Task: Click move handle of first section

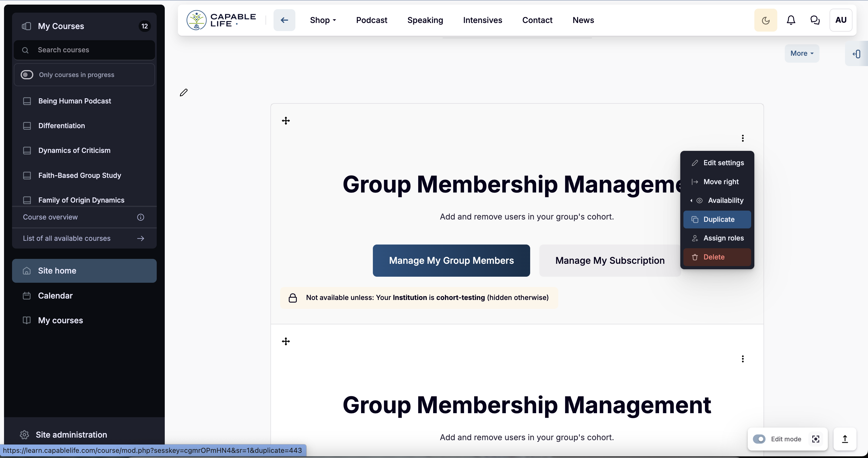Action: coord(286,121)
